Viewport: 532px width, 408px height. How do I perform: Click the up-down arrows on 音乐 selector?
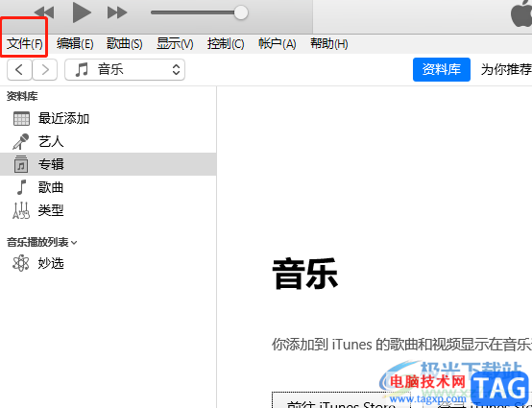(x=176, y=69)
